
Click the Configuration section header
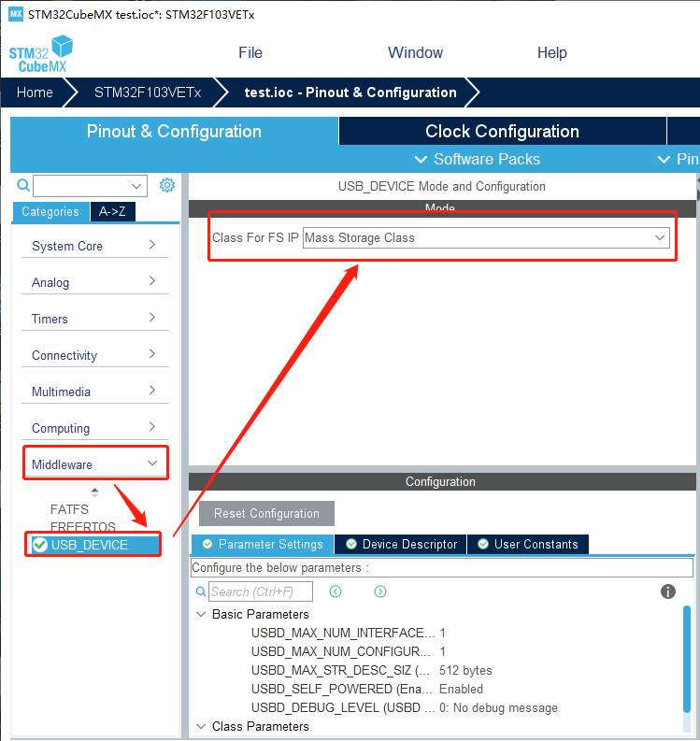click(x=442, y=481)
